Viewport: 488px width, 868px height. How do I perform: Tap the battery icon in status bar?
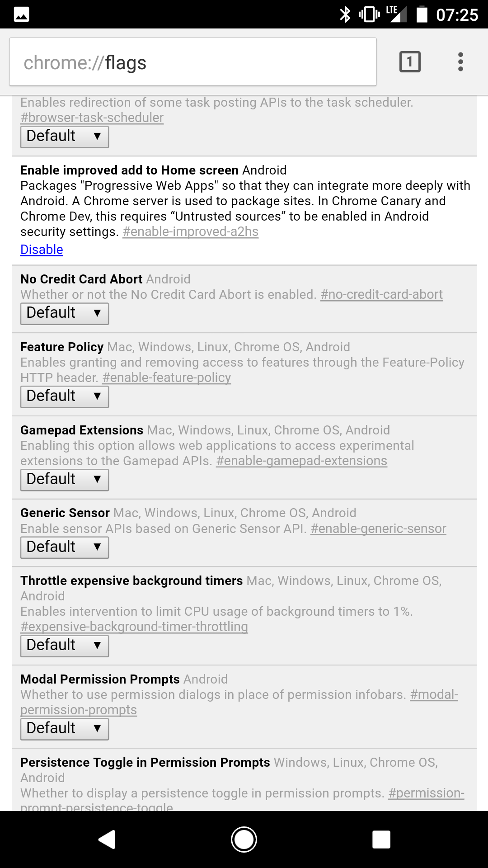(422, 14)
